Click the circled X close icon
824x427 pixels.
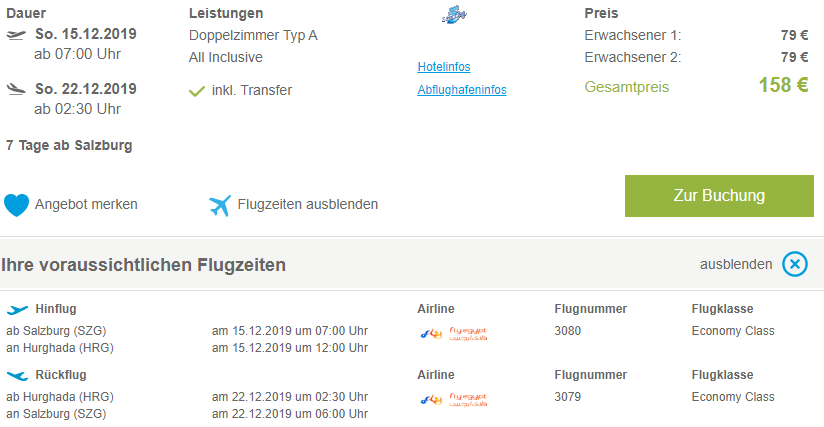coord(795,264)
